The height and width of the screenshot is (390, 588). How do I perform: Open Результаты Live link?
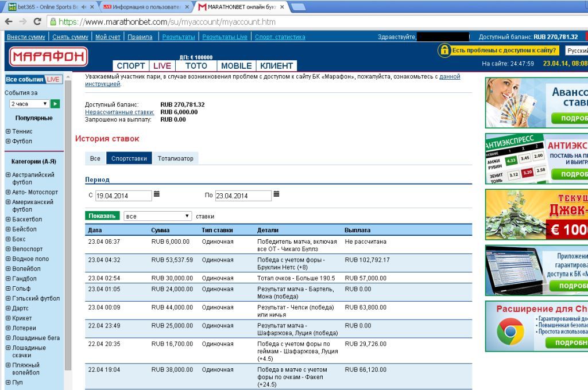pyautogui.click(x=225, y=37)
